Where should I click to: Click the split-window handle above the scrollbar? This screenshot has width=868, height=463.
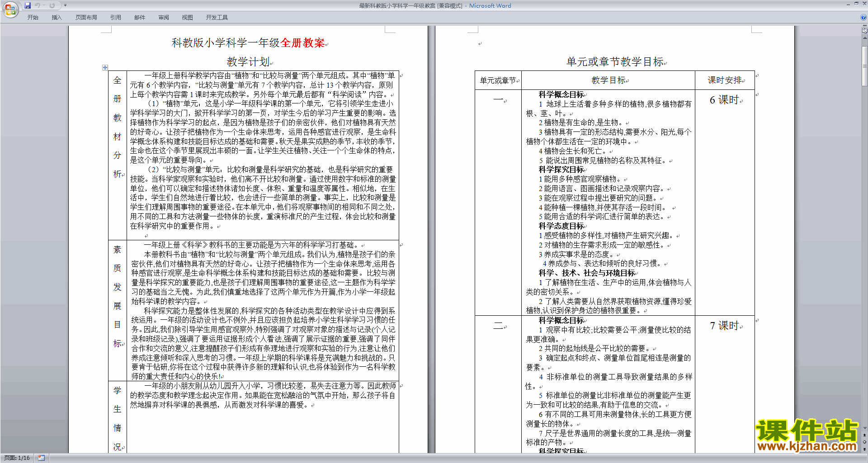pyautogui.click(x=865, y=26)
